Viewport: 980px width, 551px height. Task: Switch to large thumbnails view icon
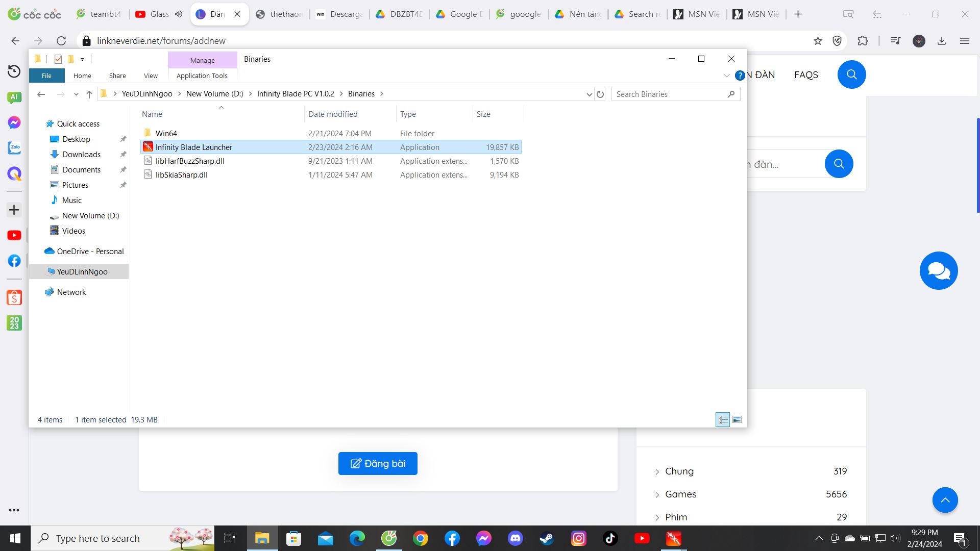click(x=737, y=420)
